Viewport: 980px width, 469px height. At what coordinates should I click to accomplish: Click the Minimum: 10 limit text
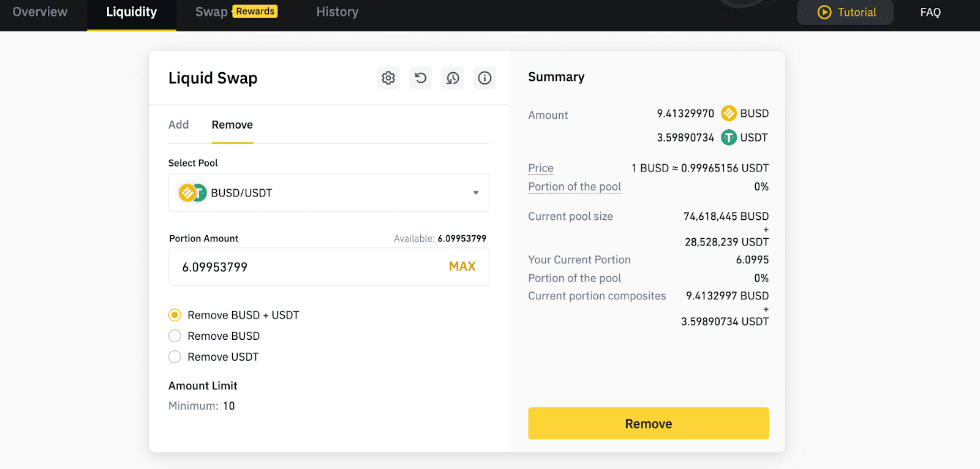pos(202,405)
